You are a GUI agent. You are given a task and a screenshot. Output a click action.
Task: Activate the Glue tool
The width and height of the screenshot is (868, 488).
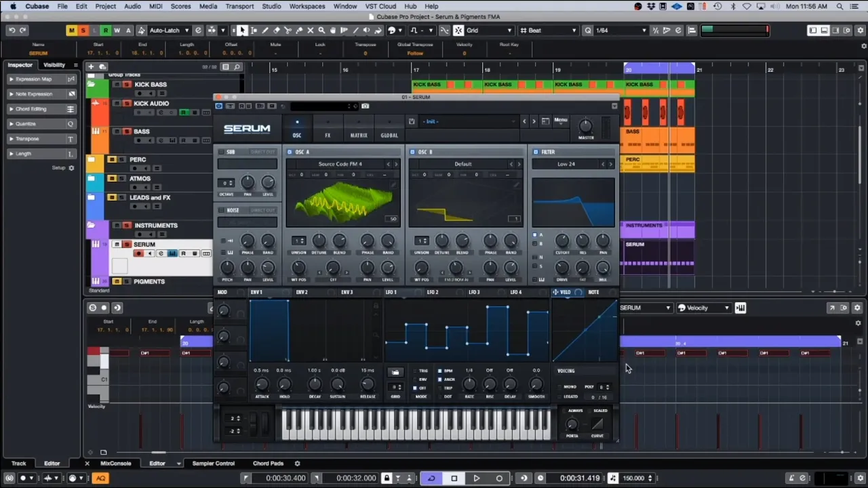[x=299, y=30]
